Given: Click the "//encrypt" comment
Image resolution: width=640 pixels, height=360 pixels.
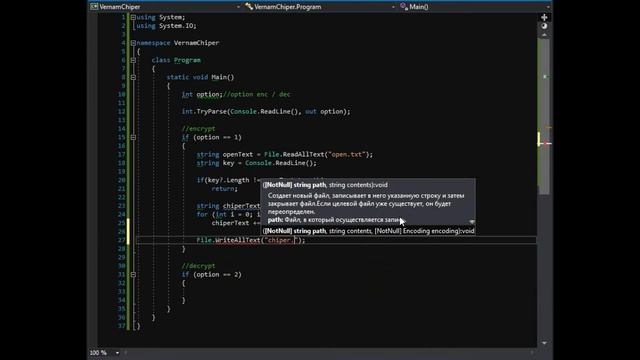Looking at the screenshot, I should point(198,129).
